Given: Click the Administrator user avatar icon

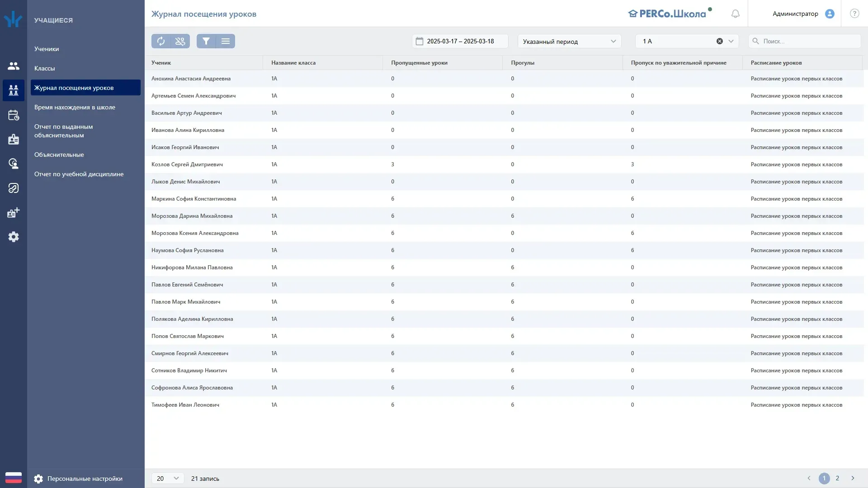Looking at the screenshot, I should (x=830, y=14).
